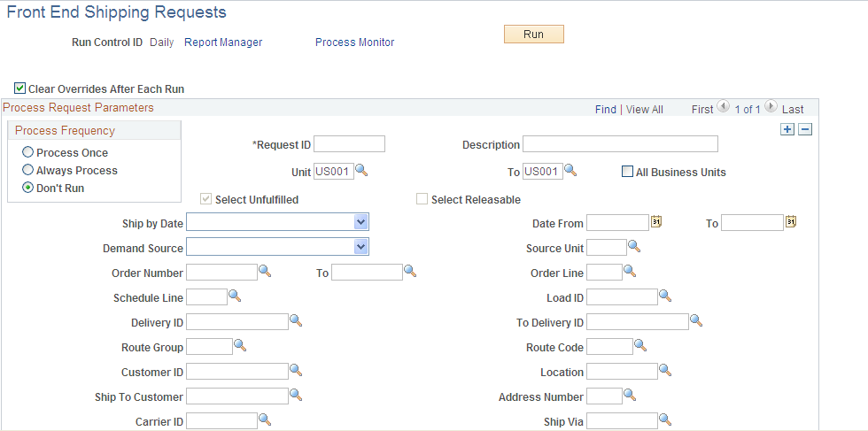Delete request row with minus icon

tap(805, 129)
